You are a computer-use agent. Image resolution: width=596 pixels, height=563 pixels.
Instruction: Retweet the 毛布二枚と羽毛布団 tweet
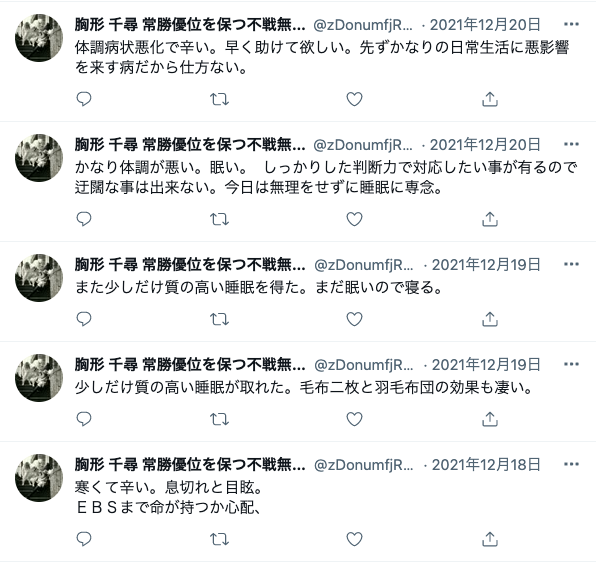coord(219,419)
